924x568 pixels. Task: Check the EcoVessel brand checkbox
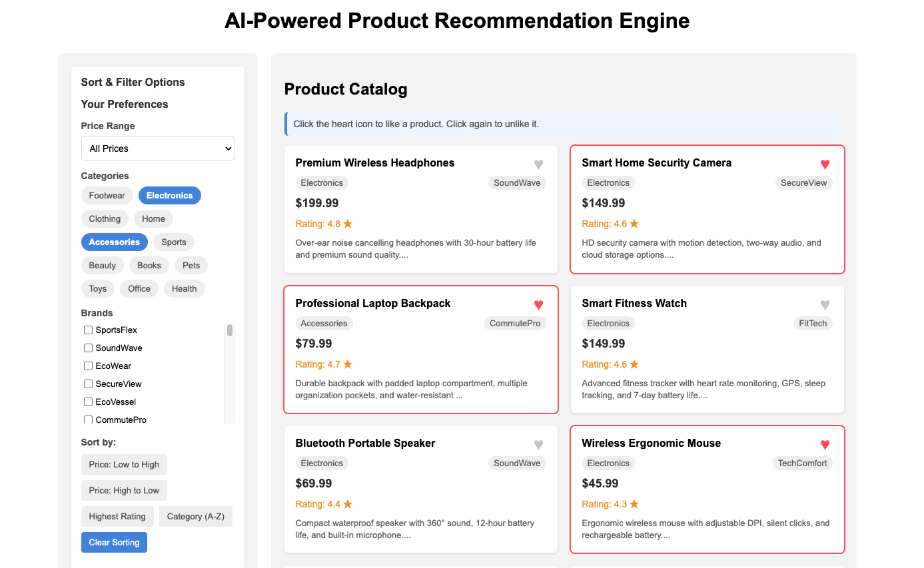coord(89,402)
